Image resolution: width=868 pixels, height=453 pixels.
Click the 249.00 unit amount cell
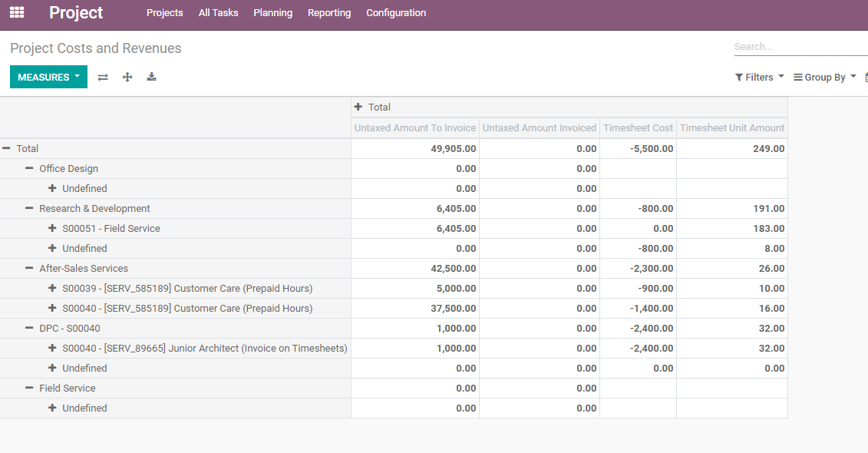[732, 148]
